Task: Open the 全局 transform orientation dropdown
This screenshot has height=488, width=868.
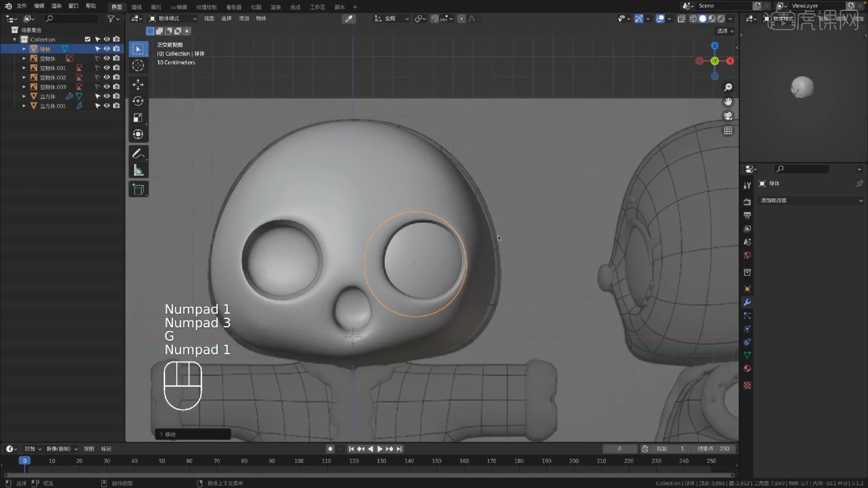Action: 392,19
